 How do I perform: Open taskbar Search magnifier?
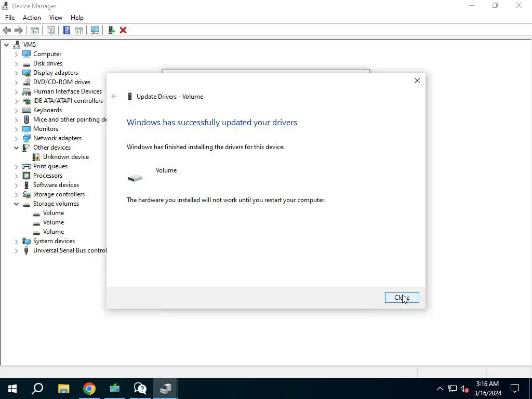[x=37, y=389]
